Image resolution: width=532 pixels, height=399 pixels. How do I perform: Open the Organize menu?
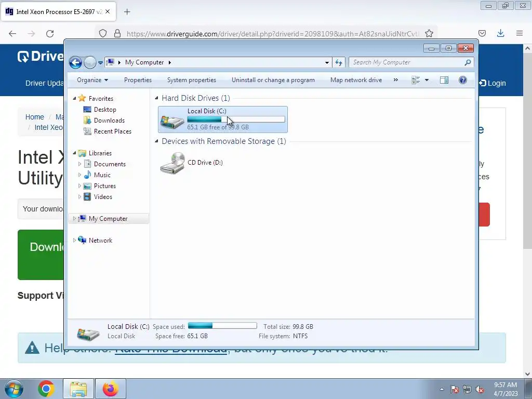tap(92, 80)
